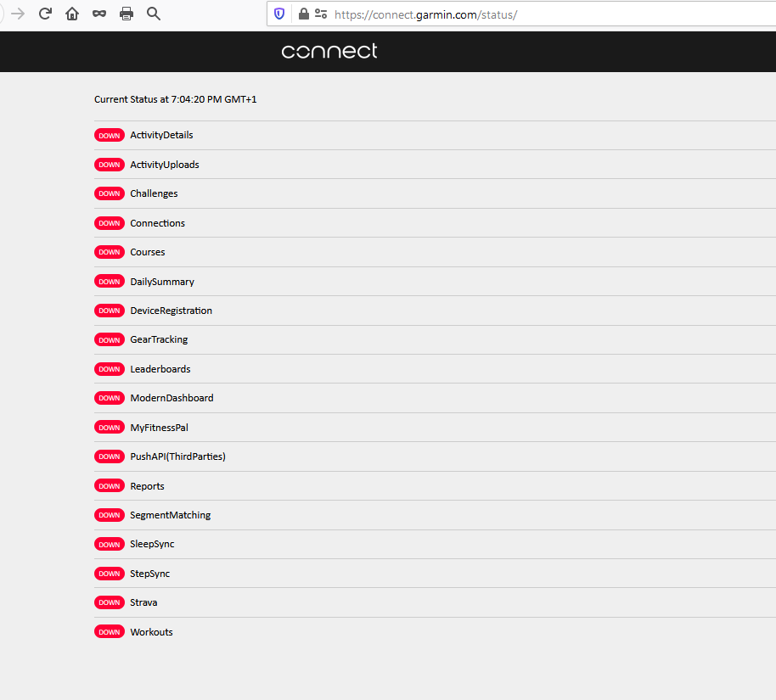Viewport: 776px width, 700px height.
Task: Click the padlock site security icon
Action: coord(303,14)
